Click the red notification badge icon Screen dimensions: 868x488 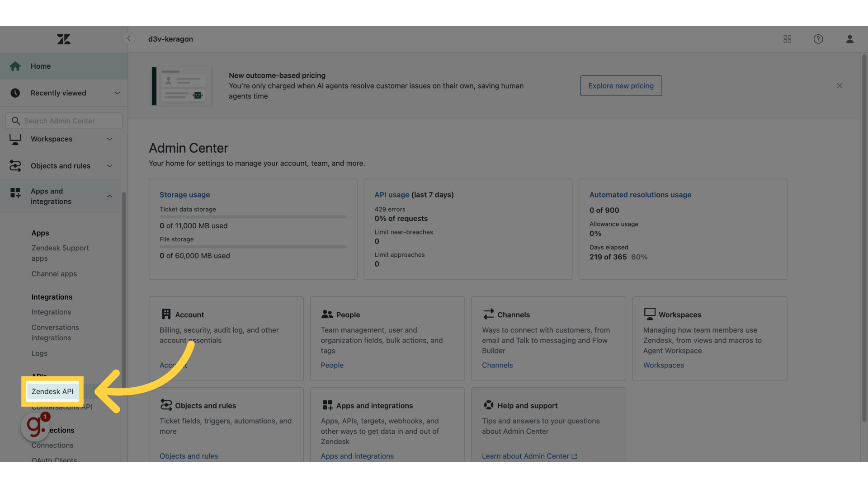coord(45,417)
